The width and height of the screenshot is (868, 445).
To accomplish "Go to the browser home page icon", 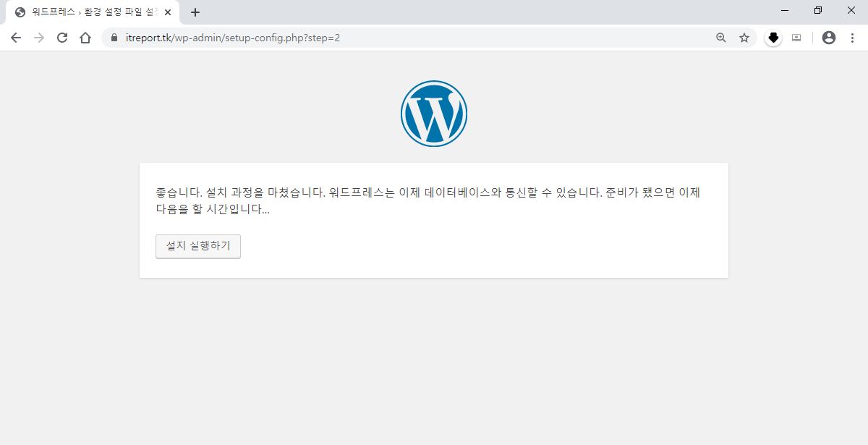I will click(85, 38).
